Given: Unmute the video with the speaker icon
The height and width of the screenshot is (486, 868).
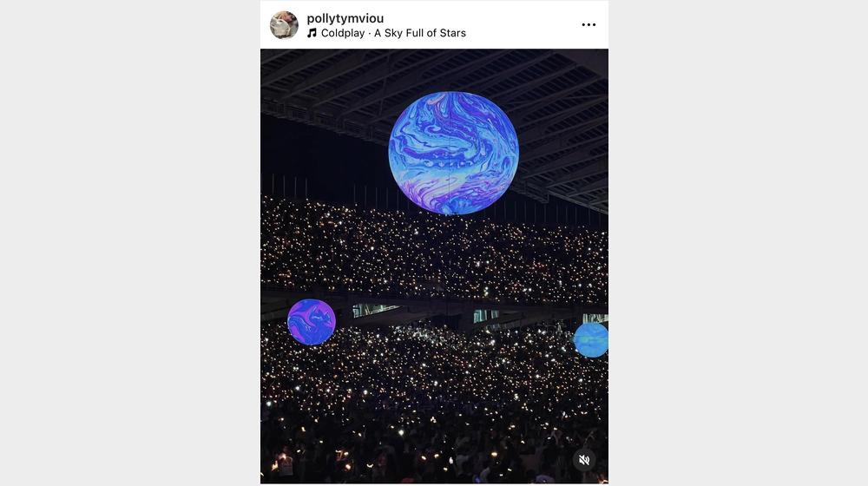Looking at the screenshot, I should (x=584, y=460).
